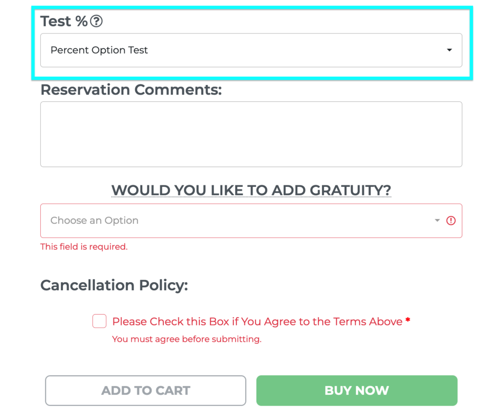Open the Percent Option Test dropdown arrow
Image resolution: width=504 pixels, height=420 pixels.
[449, 50]
